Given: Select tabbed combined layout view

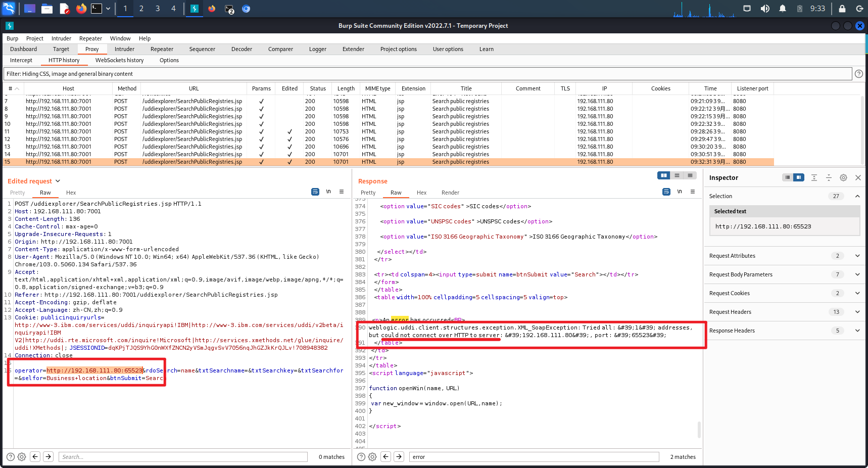Looking at the screenshot, I should 690,175.
